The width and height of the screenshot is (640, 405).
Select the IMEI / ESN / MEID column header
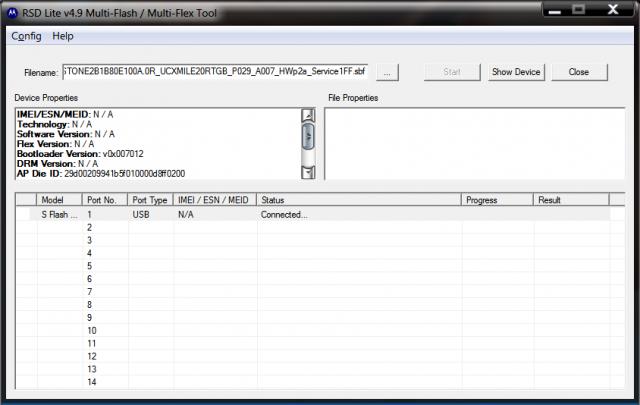214,200
